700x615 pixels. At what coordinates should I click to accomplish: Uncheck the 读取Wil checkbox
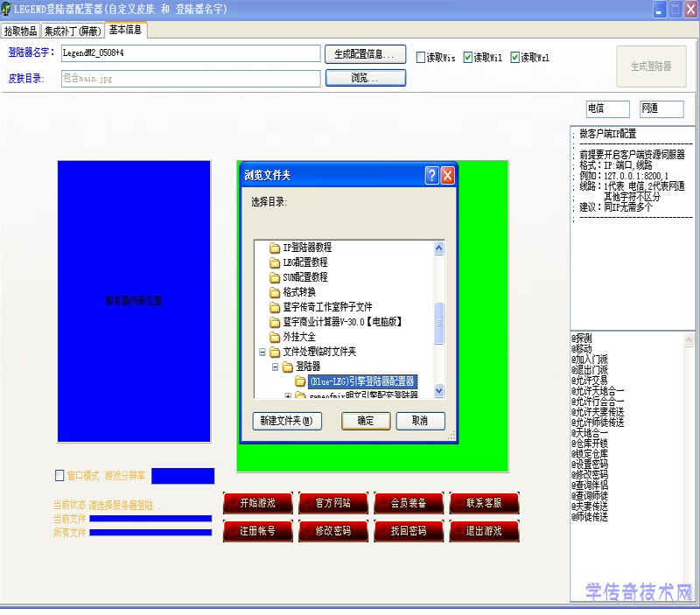tap(468, 58)
